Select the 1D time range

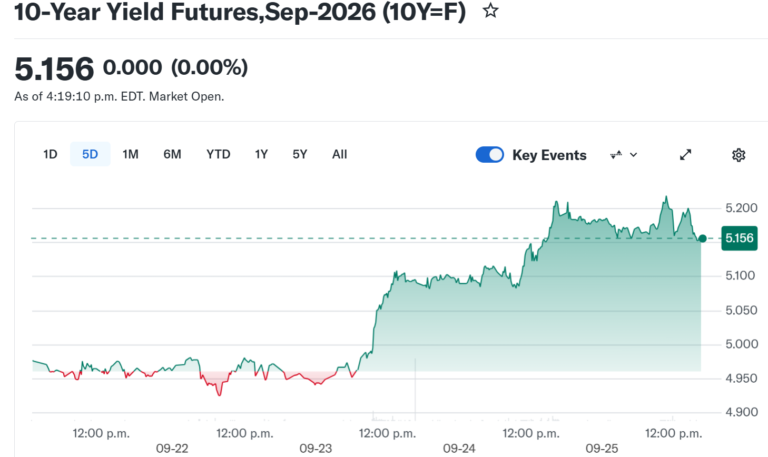50,154
